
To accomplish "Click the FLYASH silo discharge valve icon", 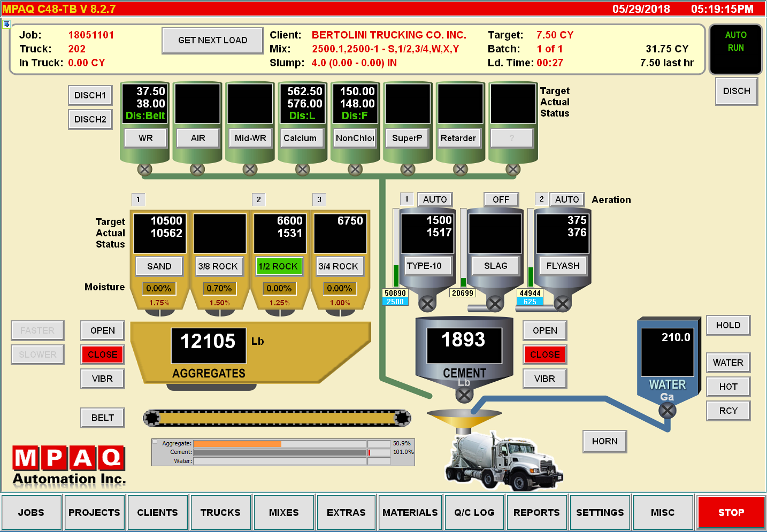I will point(562,304).
